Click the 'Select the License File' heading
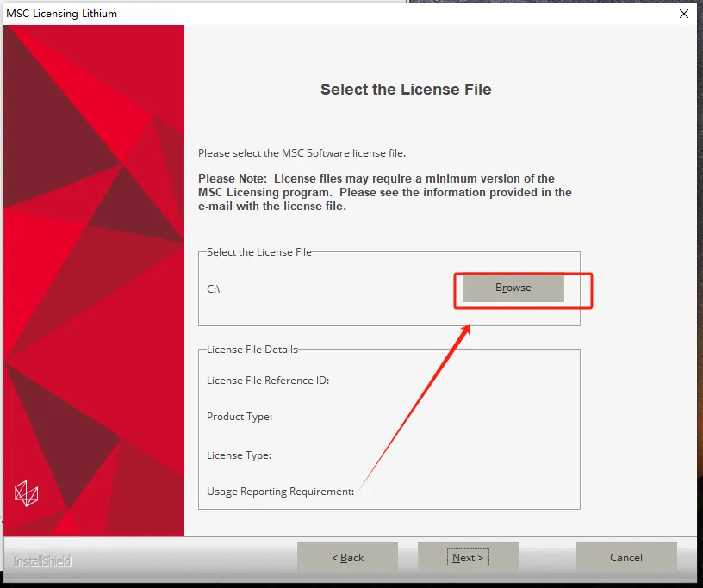This screenshot has height=588, width=703. pos(406,90)
